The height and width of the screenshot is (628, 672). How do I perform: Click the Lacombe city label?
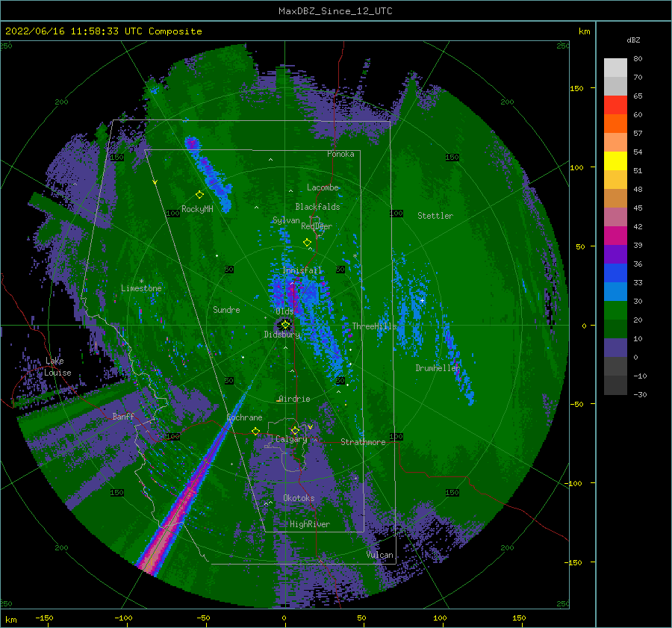(x=323, y=187)
